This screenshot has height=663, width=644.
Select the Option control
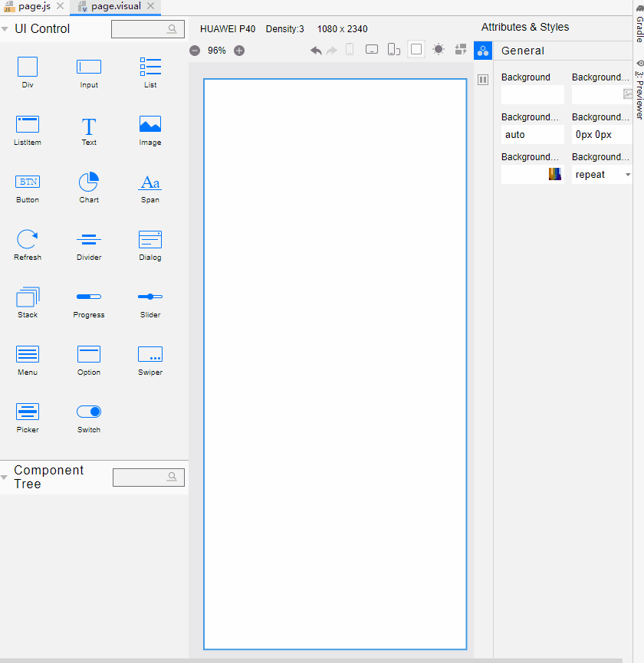click(x=89, y=360)
